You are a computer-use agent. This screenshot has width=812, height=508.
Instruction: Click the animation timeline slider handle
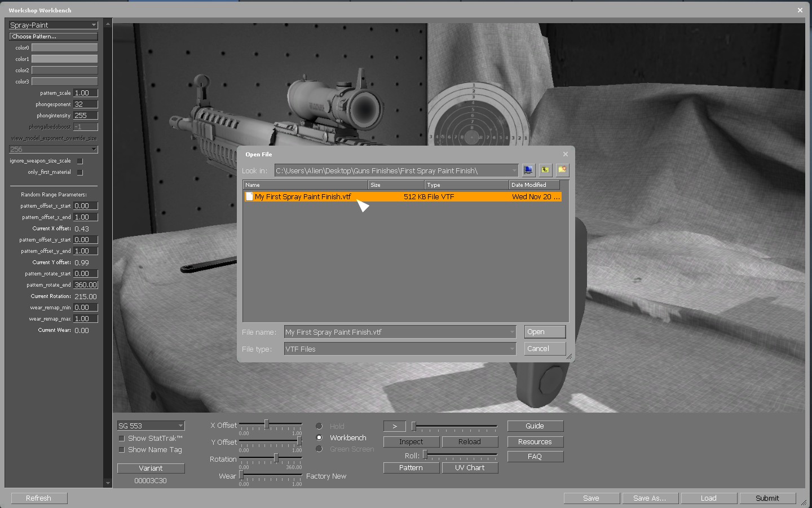414,426
